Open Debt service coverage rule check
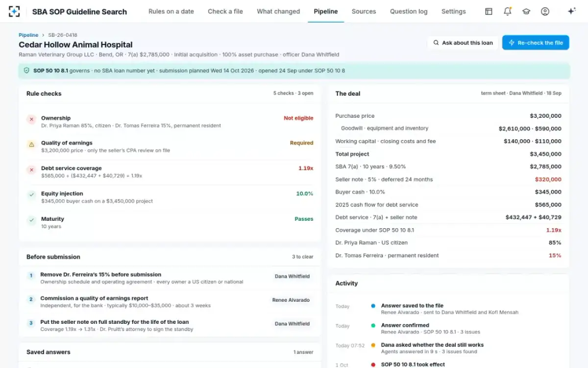The height and width of the screenshot is (368, 588). [170, 172]
